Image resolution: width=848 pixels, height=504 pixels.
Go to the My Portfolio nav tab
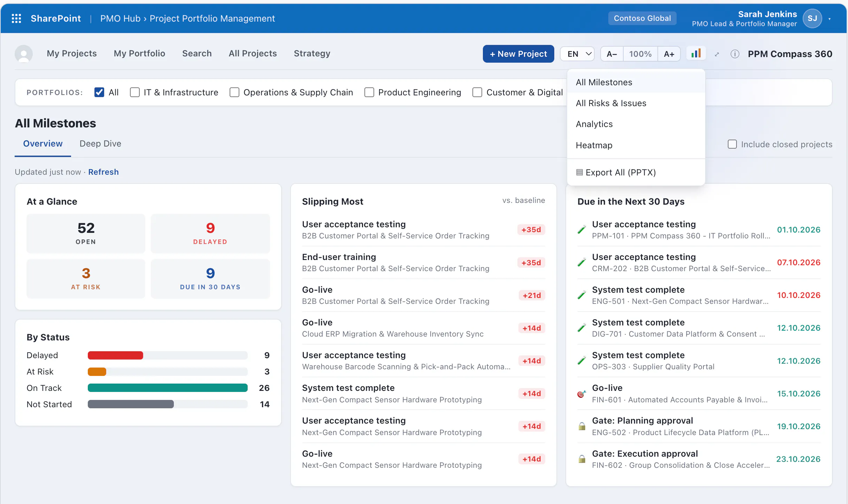[139, 53]
